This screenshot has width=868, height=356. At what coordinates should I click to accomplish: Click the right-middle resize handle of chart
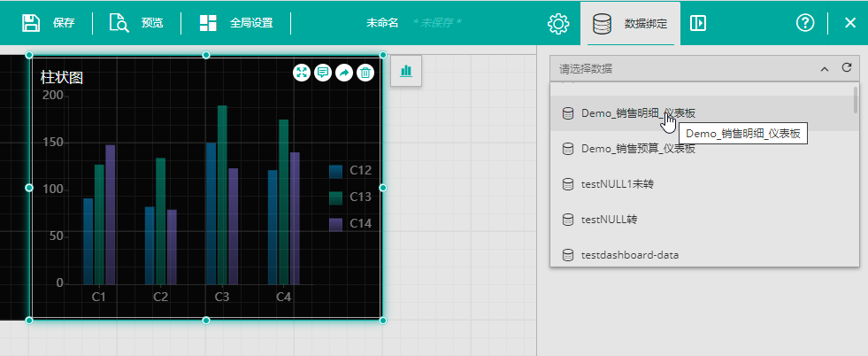[382, 188]
